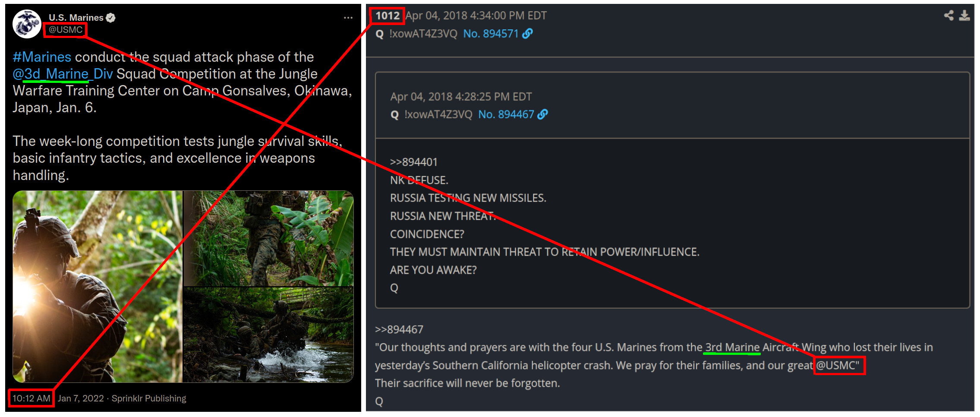Open quoted post link No. 894467
980x417 pixels.
[x=506, y=114]
